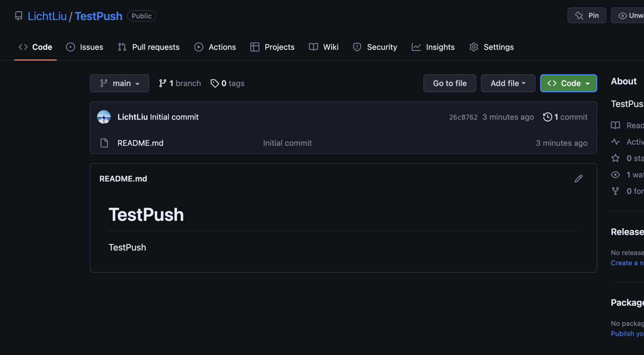Click the README.md file icon
Screen dimensions: 644x355
(x=104, y=143)
